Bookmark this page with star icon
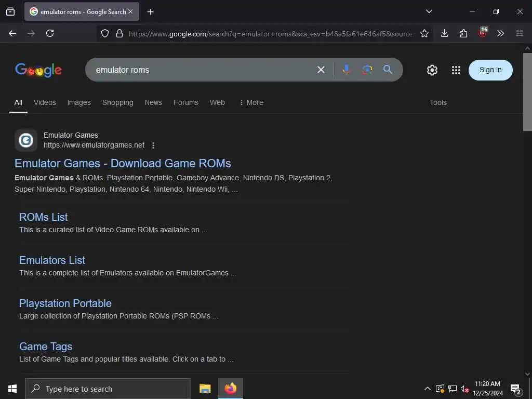The height and width of the screenshot is (399, 532). pos(424,33)
